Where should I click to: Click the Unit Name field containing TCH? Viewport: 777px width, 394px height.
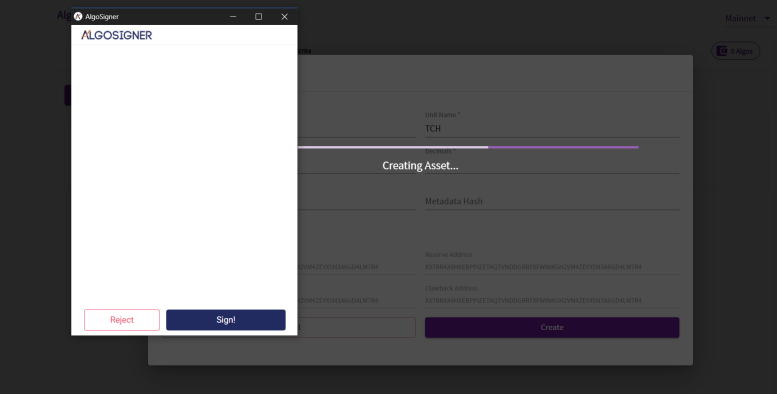coord(552,128)
